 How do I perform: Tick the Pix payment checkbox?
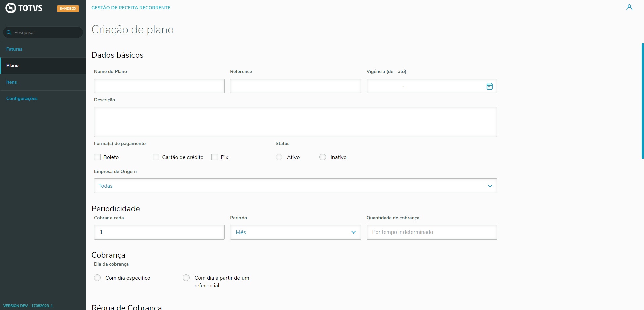[215, 157]
